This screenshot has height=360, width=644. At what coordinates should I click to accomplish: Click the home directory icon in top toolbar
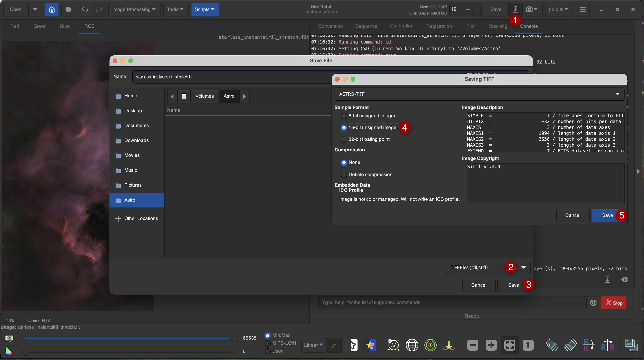click(x=52, y=9)
